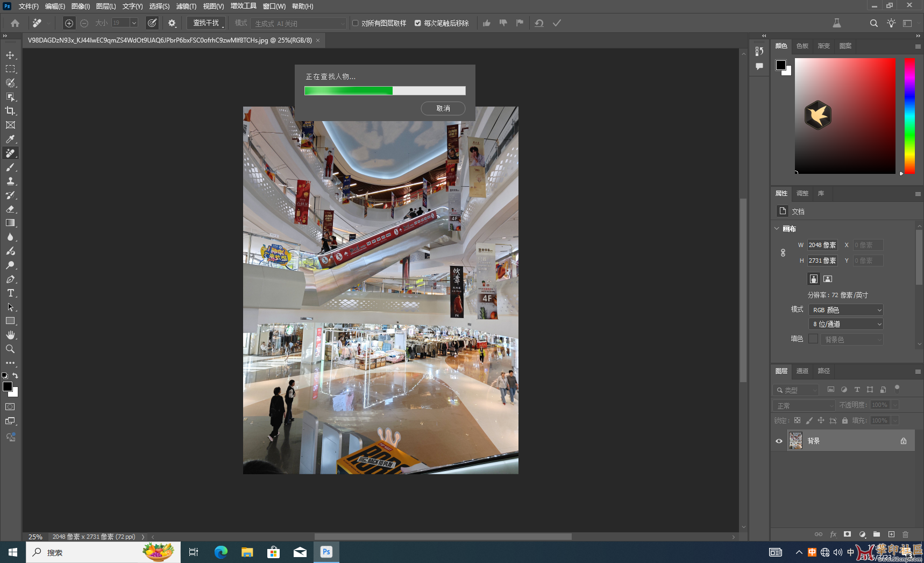
Task: Select the Zoom tool
Action: [x=10, y=349]
